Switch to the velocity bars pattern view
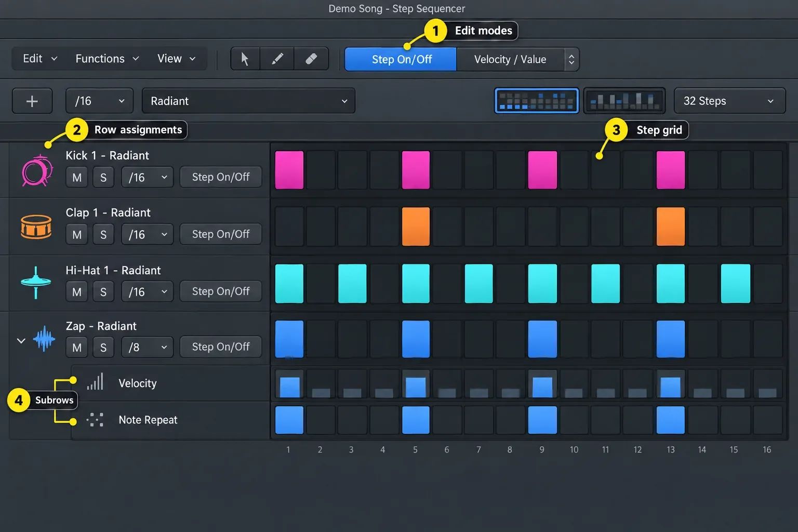798x532 pixels. point(624,101)
